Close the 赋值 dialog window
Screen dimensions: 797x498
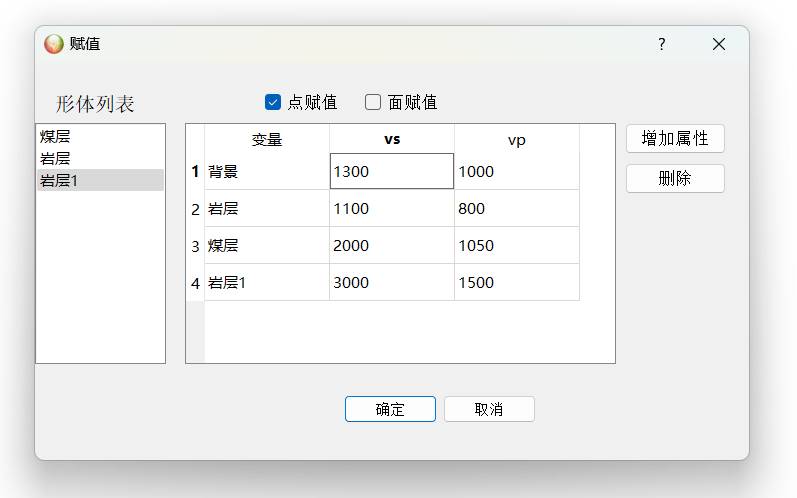(718, 44)
